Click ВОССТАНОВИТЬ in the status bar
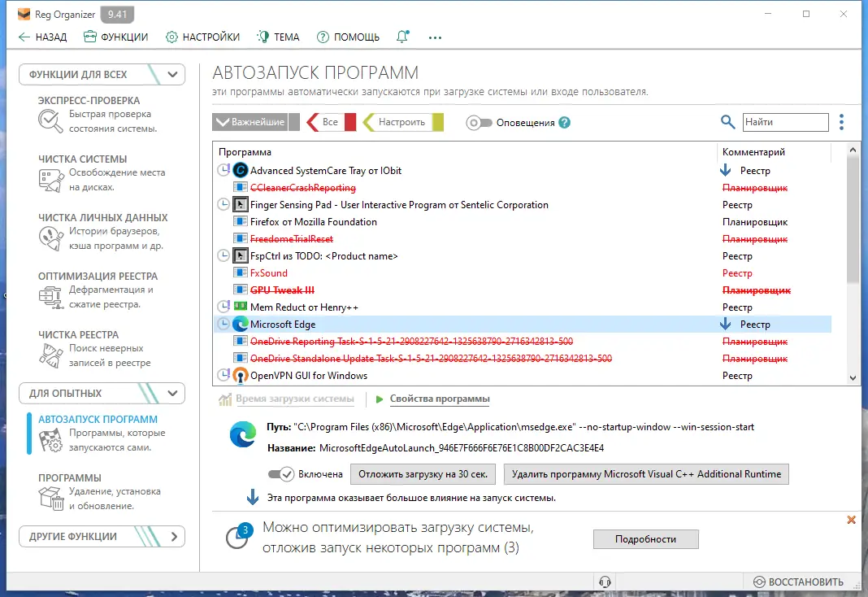 tap(798, 582)
